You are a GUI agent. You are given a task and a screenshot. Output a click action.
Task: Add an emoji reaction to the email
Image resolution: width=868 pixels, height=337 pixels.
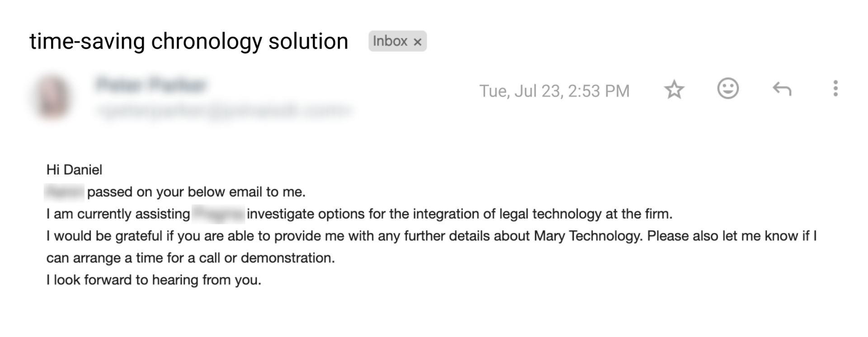728,89
